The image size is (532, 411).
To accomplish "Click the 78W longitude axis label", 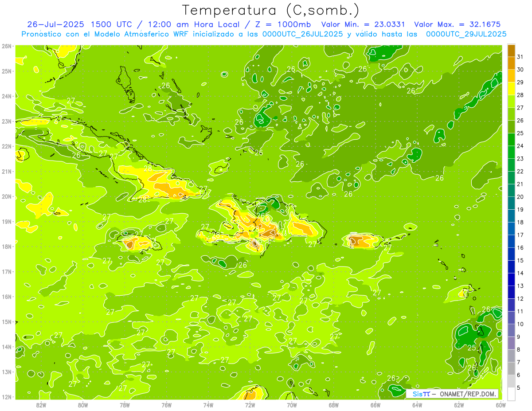I will pyautogui.click(x=125, y=404).
